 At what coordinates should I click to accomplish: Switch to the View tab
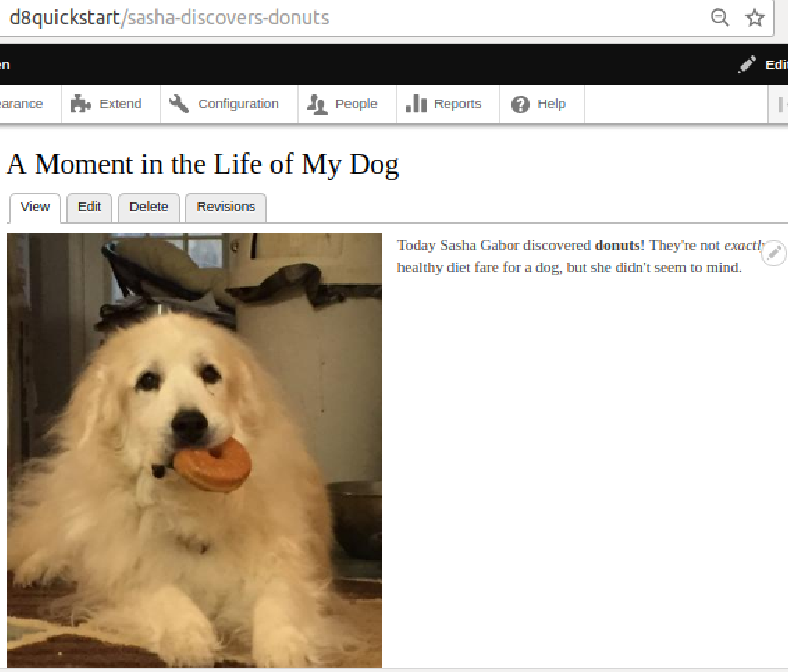(x=35, y=207)
